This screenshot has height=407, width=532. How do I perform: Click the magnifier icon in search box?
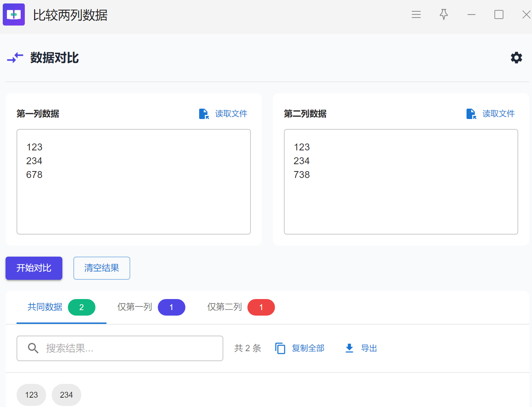pos(33,348)
